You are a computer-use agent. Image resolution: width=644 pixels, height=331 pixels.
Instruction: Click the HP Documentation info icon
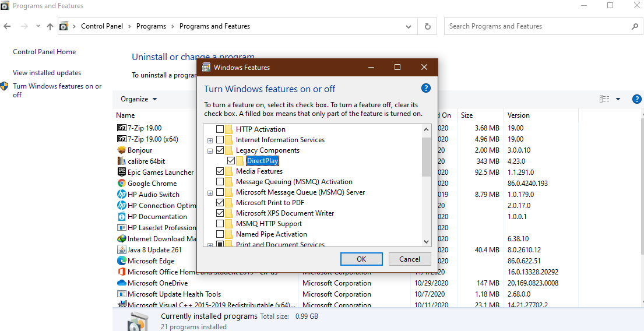tap(122, 216)
